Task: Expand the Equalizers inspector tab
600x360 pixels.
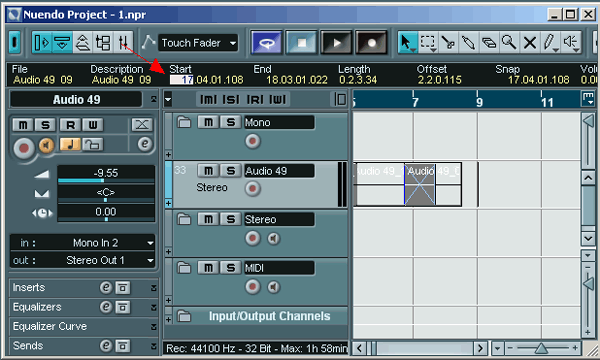Action: (x=83, y=307)
